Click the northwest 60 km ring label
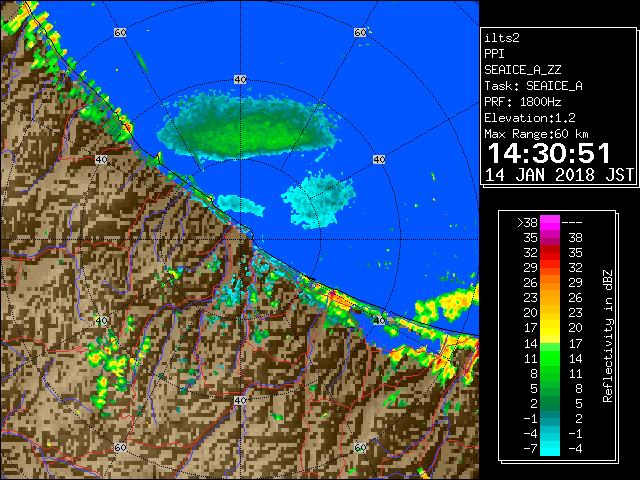640x480 pixels. point(120,32)
